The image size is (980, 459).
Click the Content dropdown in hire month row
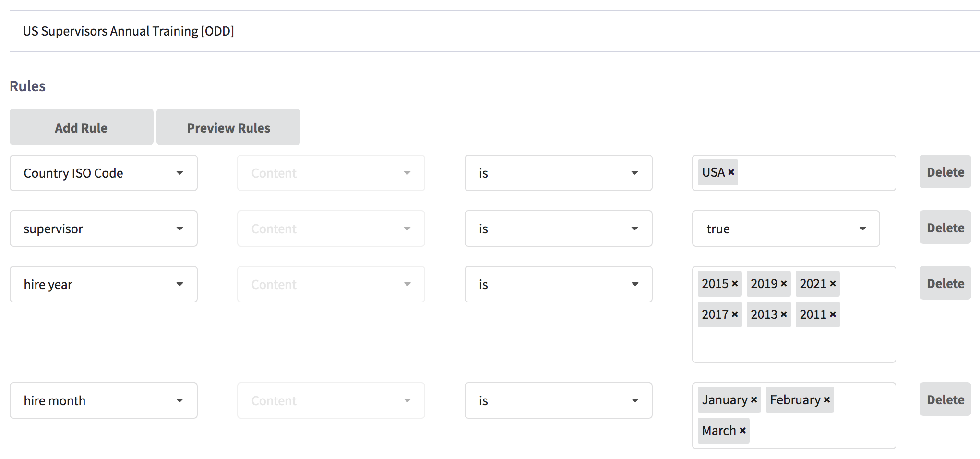pos(331,400)
